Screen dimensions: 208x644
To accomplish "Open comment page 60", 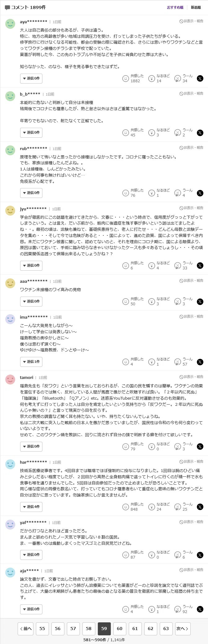I will (119, 629).
